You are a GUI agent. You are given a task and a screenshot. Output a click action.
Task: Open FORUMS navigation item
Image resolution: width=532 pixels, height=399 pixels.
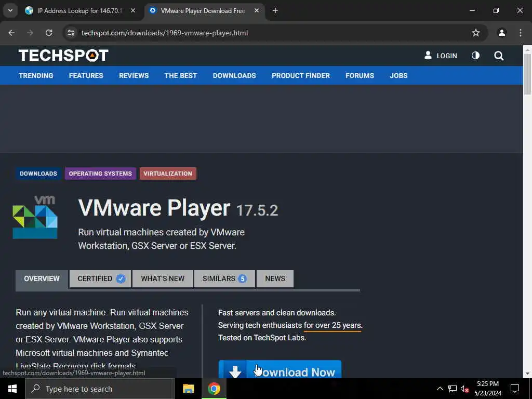360,75
